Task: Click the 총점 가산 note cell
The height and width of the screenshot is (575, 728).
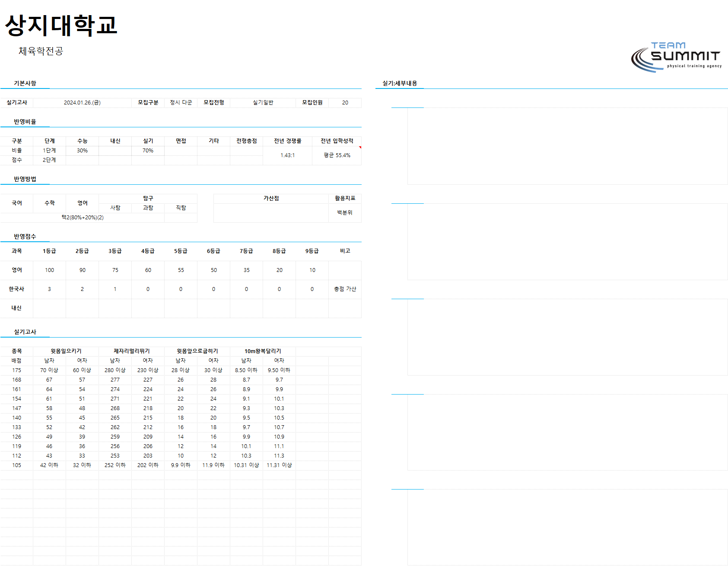Action: coord(345,289)
